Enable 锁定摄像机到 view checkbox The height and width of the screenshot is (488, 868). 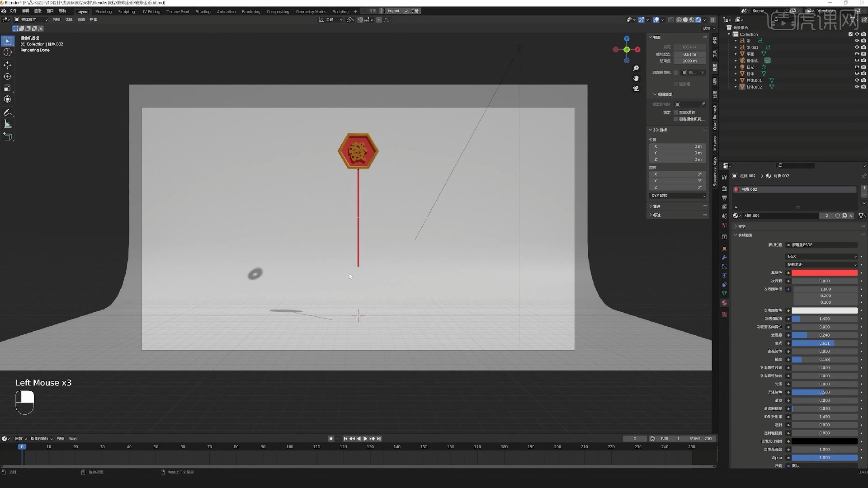676,119
